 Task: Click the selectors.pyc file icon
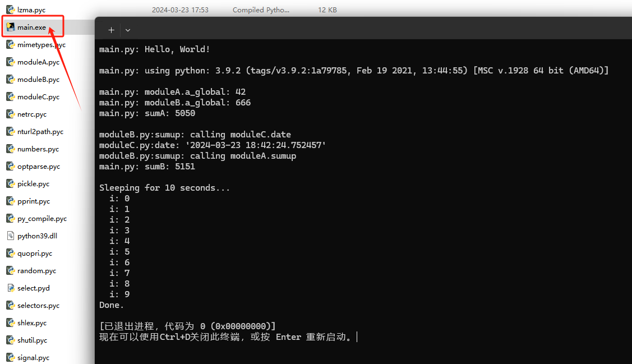[11, 305]
